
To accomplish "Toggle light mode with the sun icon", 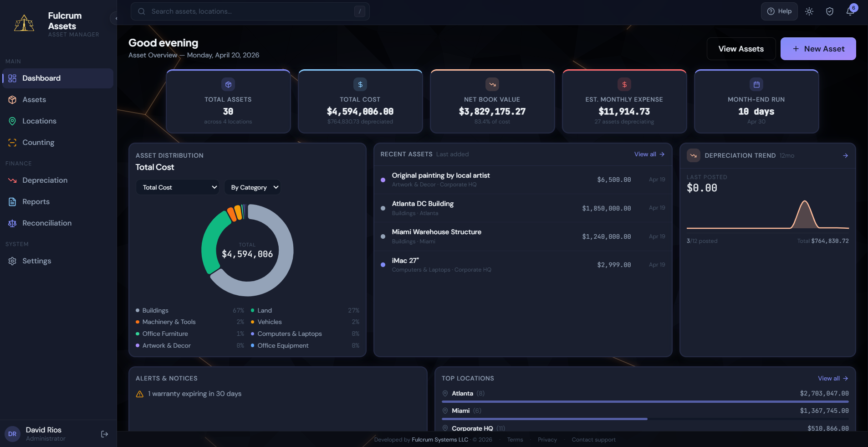I will (x=809, y=11).
